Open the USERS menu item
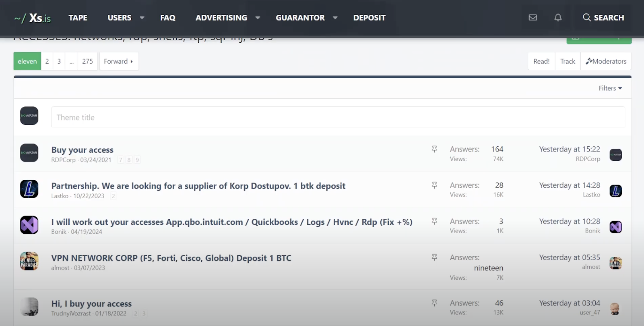This screenshot has height=326, width=644. click(x=120, y=18)
